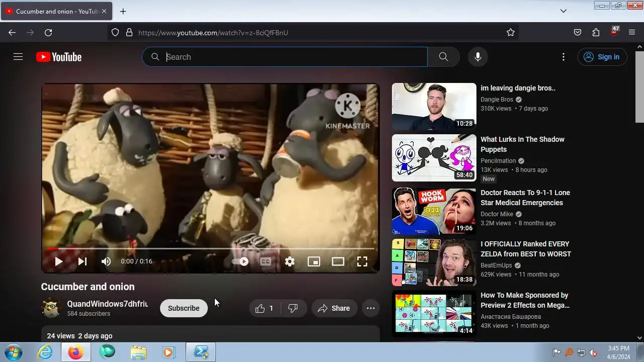
Task: Click the address bar URL
Action: click(213, 33)
